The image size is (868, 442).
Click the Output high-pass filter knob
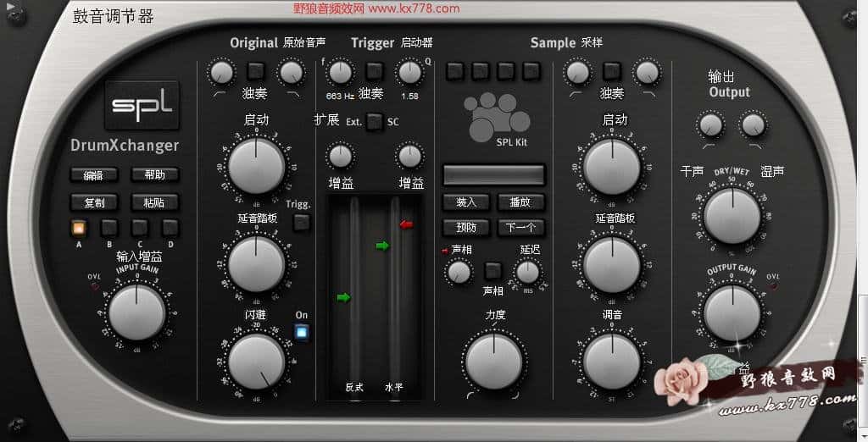click(711, 125)
